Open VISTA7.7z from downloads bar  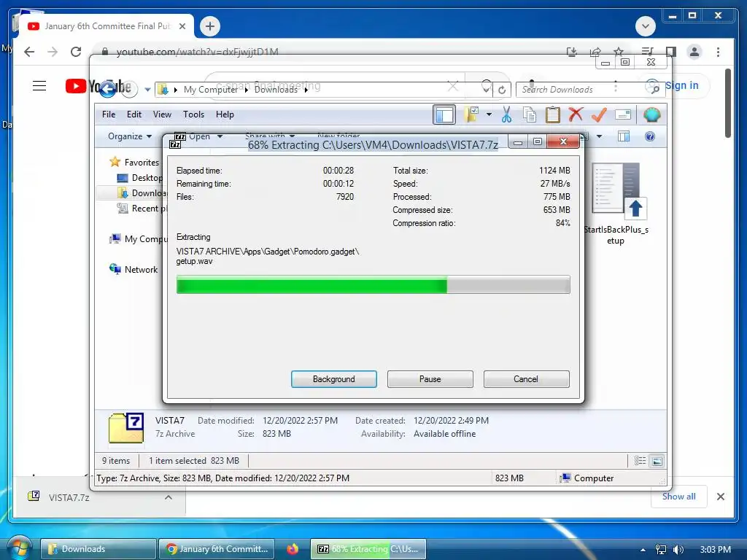coord(69,497)
